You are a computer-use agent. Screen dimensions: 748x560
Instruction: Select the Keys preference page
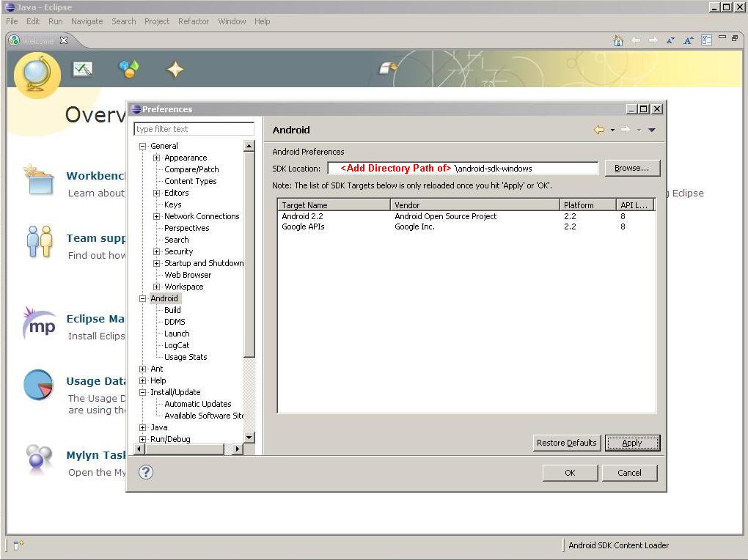click(172, 205)
